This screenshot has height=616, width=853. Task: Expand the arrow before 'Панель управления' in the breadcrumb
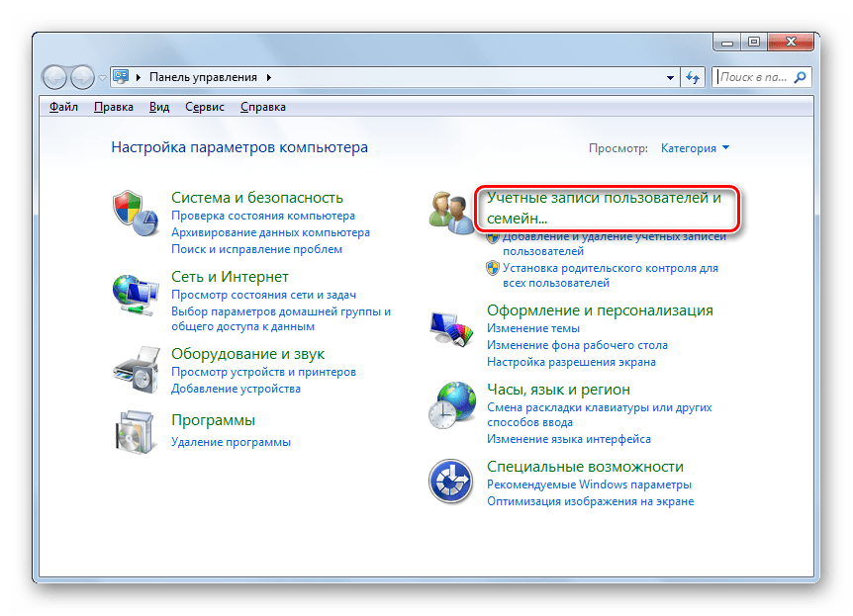point(139,77)
